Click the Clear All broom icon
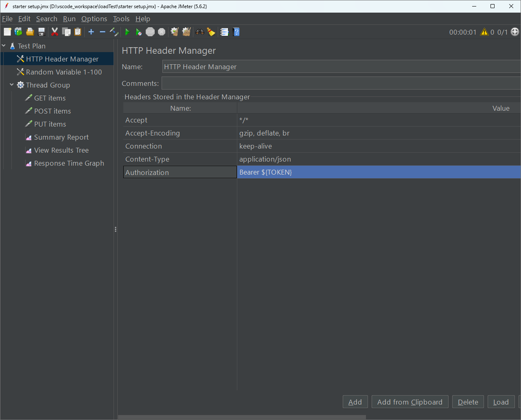 [x=186, y=32]
